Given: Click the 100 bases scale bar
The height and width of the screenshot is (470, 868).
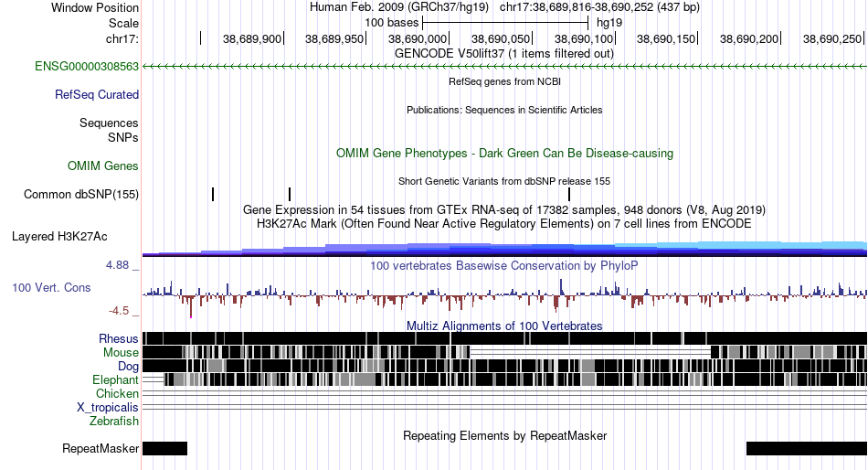Looking at the screenshot, I should [505, 23].
